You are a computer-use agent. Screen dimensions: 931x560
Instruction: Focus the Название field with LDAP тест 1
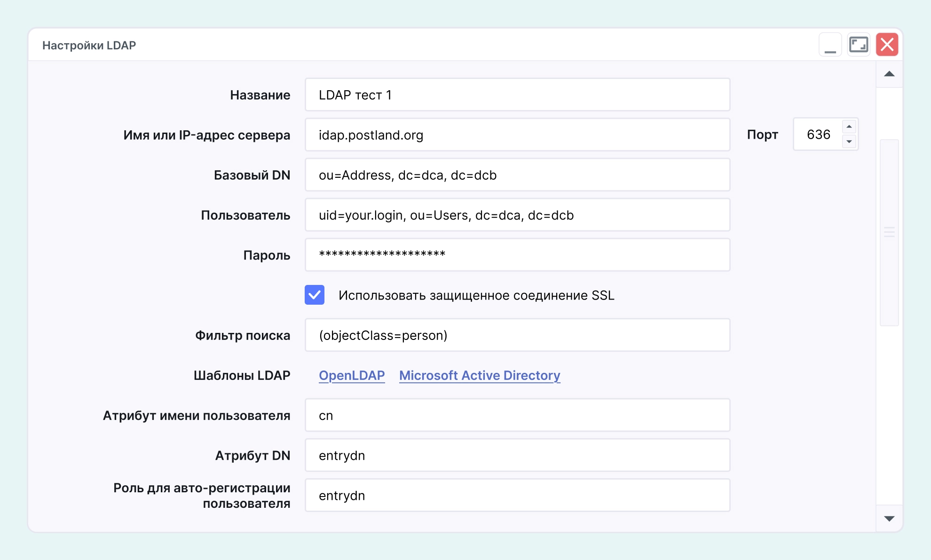click(x=517, y=95)
